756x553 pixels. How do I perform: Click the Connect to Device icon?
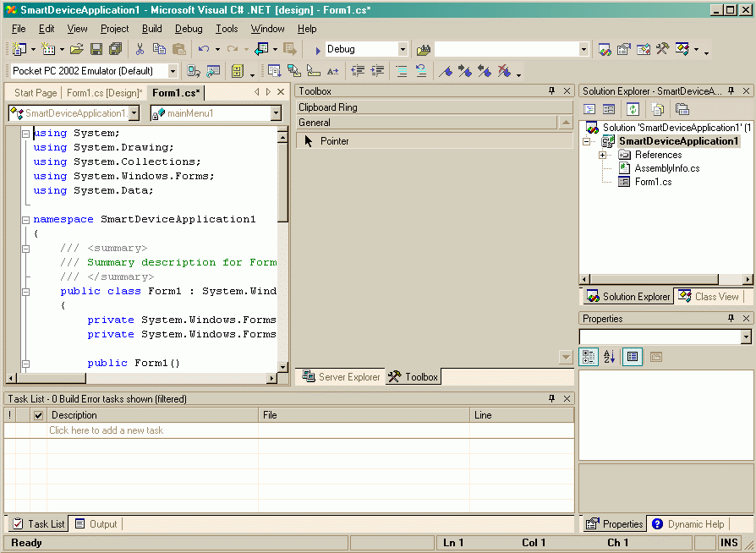coord(194,71)
